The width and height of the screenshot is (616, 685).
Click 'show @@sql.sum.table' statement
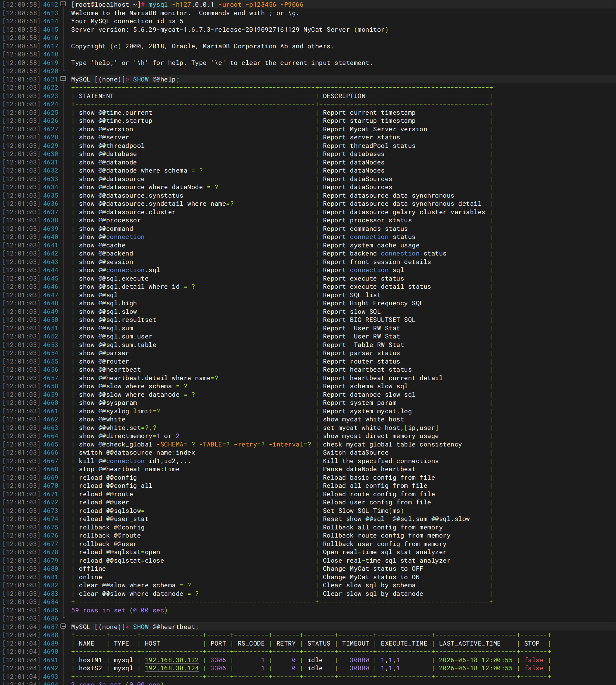[x=118, y=345]
